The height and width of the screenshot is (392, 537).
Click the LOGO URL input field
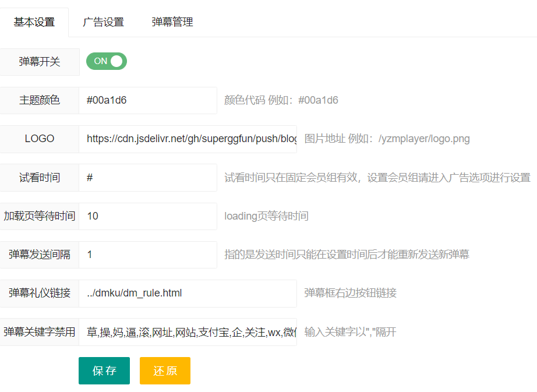(x=188, y=139)
